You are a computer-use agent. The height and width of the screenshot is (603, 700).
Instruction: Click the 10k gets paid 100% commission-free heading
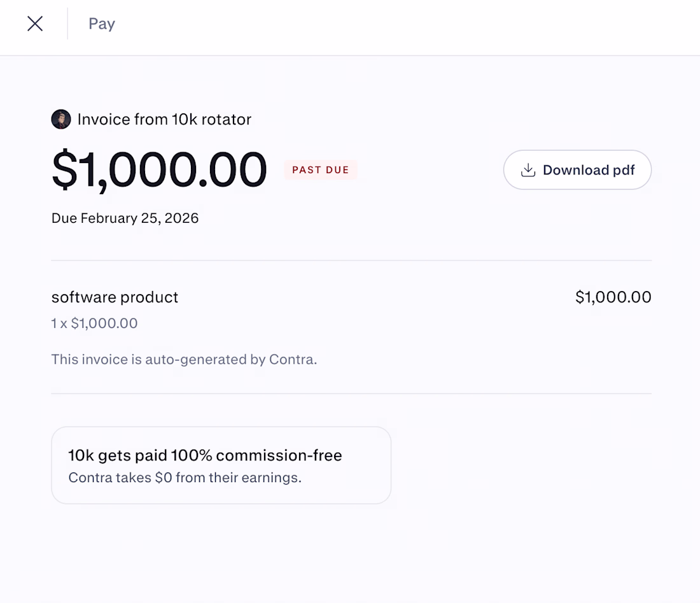pyautogui.click(x=205, y=455)
